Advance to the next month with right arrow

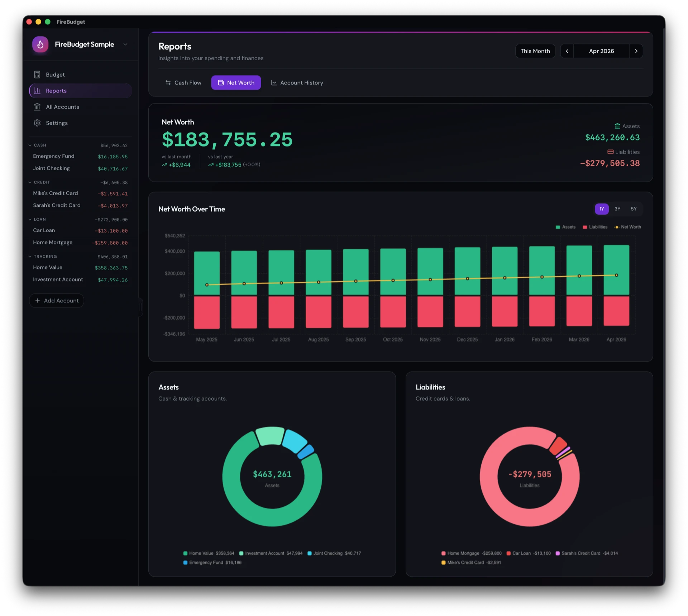point(636,51)
